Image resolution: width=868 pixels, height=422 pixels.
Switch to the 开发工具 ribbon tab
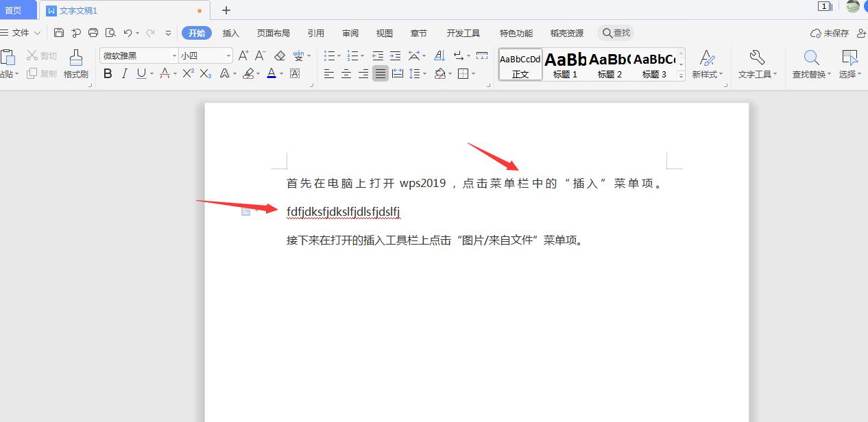(x=463, y=33)
